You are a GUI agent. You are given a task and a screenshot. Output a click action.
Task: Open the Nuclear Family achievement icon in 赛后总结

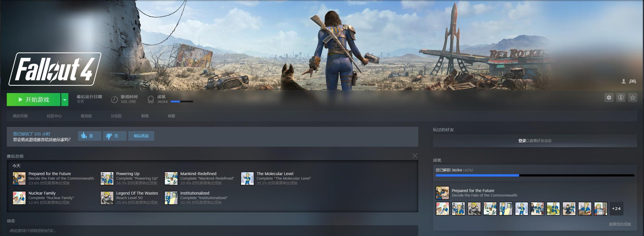[x=19, y=198]
